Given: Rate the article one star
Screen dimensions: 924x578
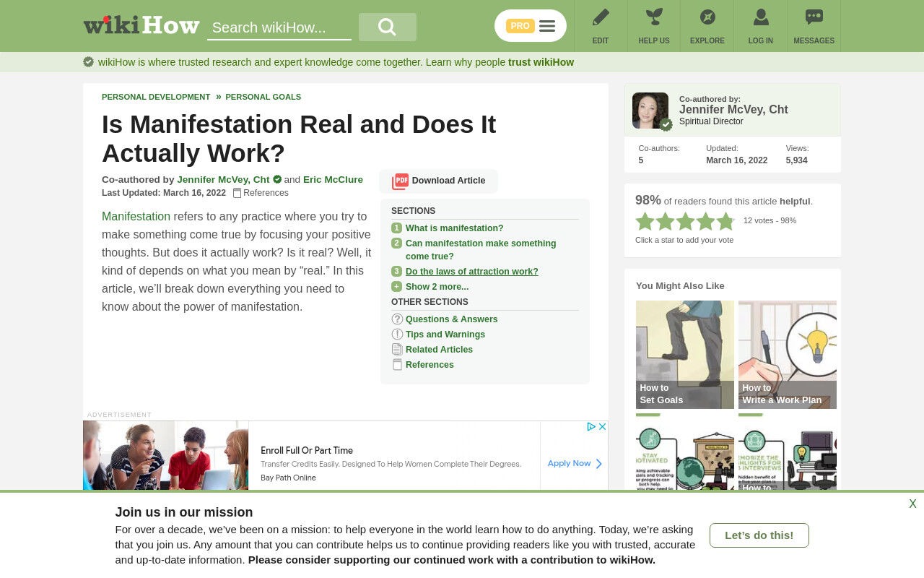Looking at the screenshot, I should click(x=645, y=221).
